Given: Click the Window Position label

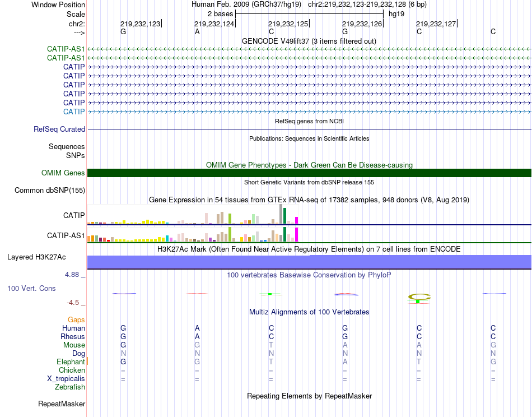Looking at the screenshot, I should pyautogui.click(x=58, y=4).
